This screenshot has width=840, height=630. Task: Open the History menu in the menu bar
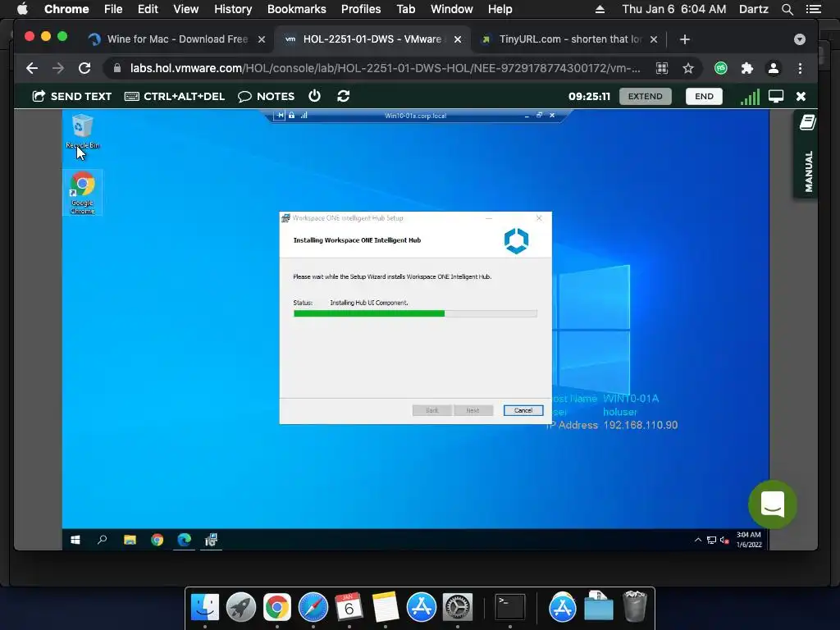pyautogui.click(x=233, y=9)
